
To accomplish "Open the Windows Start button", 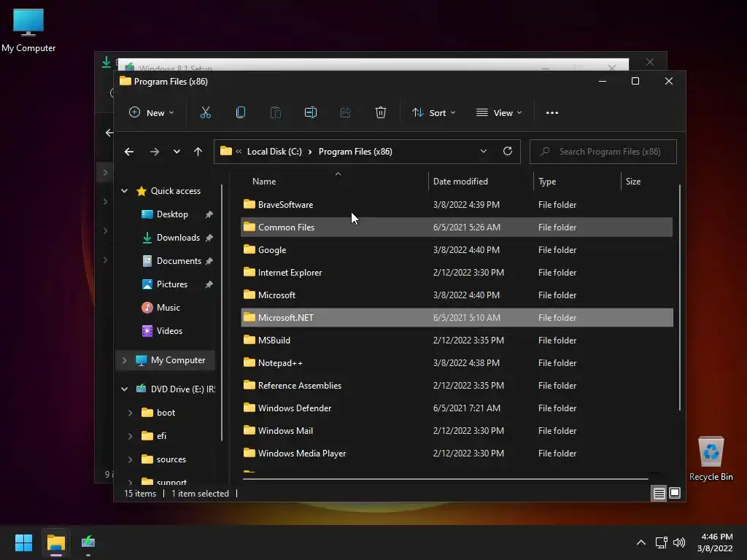I will pos(23,542).
